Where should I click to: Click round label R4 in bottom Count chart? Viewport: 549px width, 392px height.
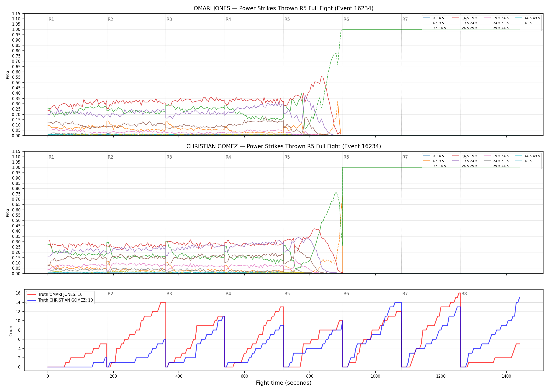pyautogui.click(x=228, y=294)
